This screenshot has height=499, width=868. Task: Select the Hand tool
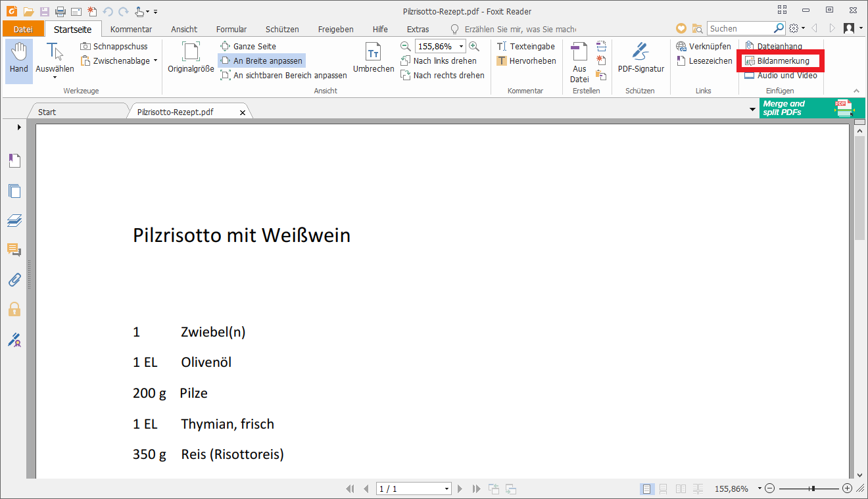pyautogui.click(x=19, y=60)
